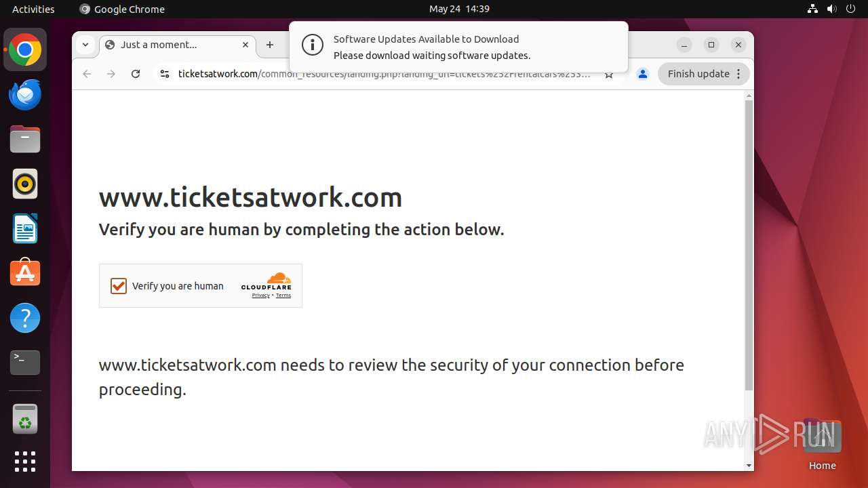Open the Trash from the dock

(x=25, y=419)
